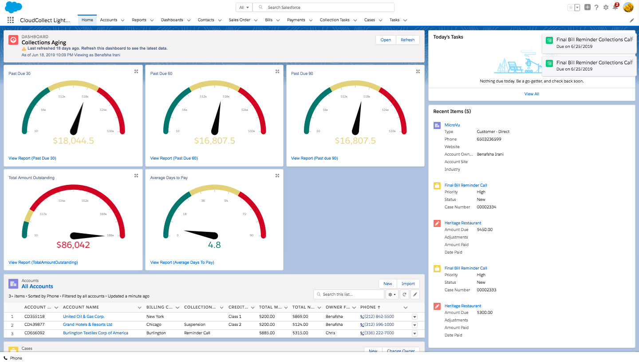
Task: Expand the Average Days to Pay chart
Action: (277, 176)
